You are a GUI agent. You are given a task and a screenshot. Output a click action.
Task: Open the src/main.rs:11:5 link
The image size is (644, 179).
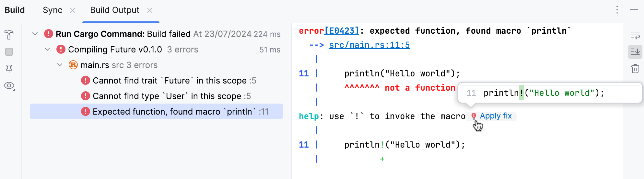pyautogui.click(x=369, y=45)
